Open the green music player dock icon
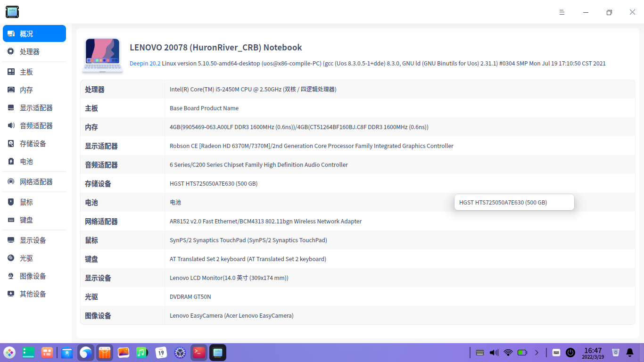 [x=142, y=353]
